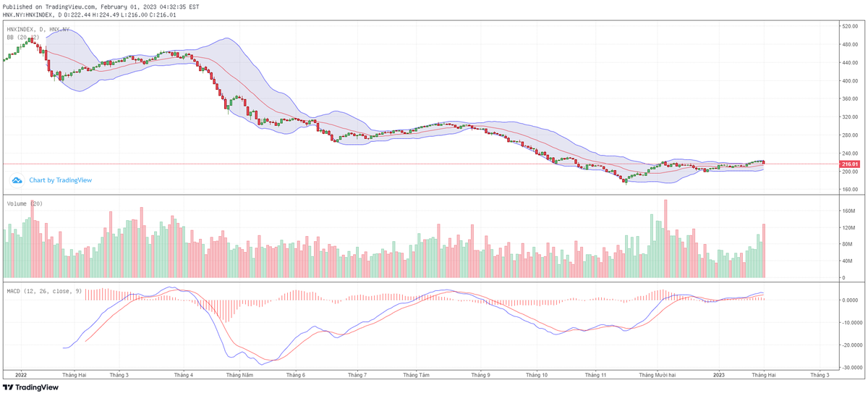
Task: Click the MACD (12, 26, close, 9) label
Action: pos(43,291)
